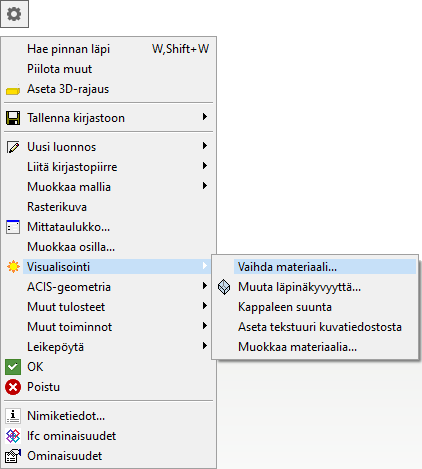Click the yellow 3D-rajaus icon
The image size is (422, 469).
tap(13, 90)
